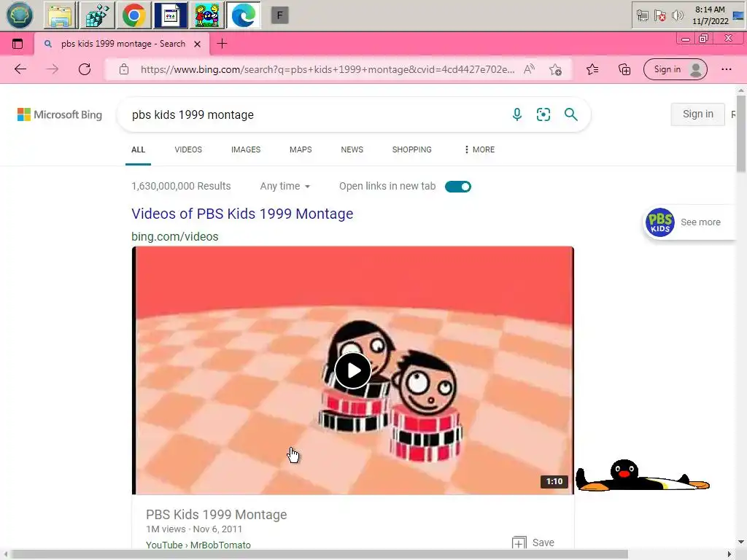Go back to the previous page
The width and height of the screenshot is (747, 560).
(20, 69)
